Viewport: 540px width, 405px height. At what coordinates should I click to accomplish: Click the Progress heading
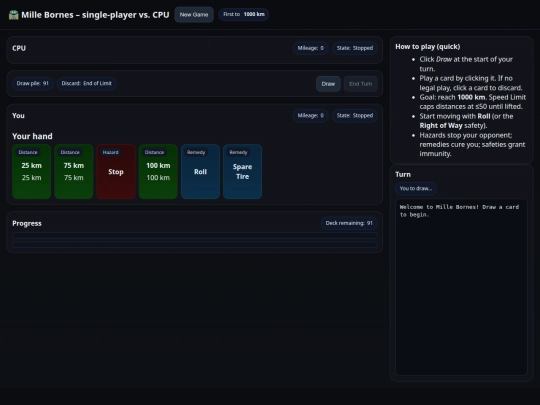click(x=27, y=223)
